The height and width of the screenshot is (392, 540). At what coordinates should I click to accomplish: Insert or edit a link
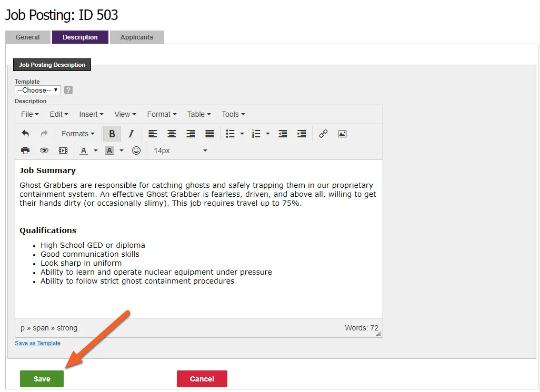pyautogui.click(x=323, y=134)
